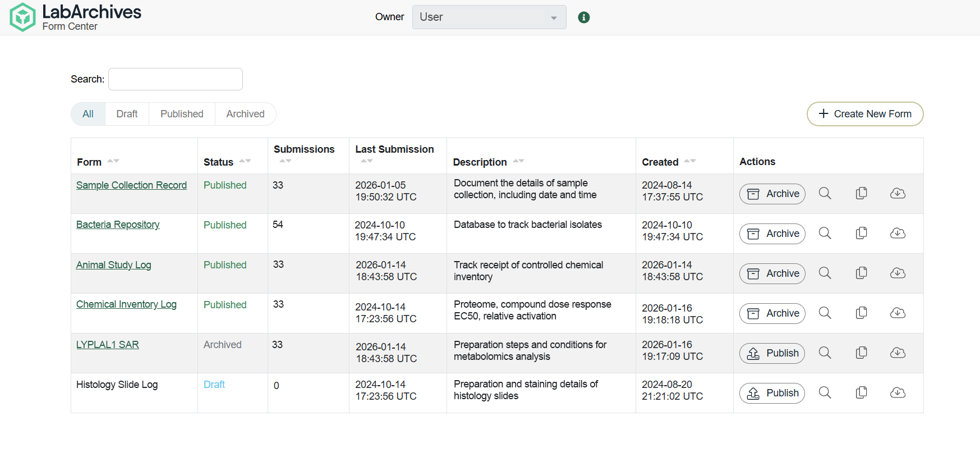Preview Histology Slide Log with magnifier icon

coord(825,392)
